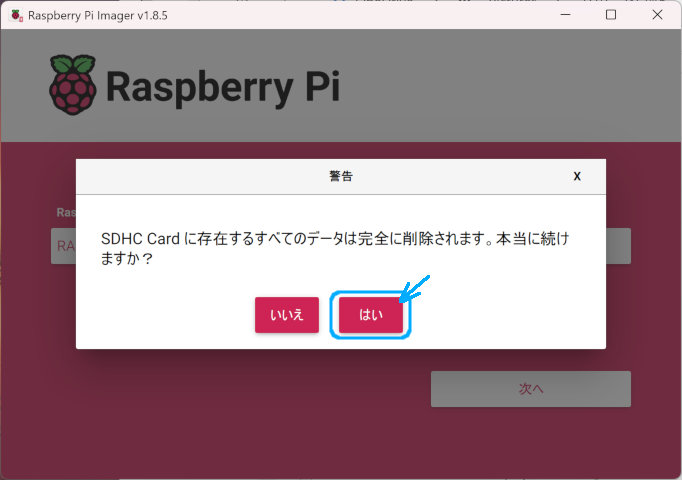682x480 pixels.
Task: Click the Raspberry Pi Imager v1.8.5 title text
Action: coord(97,16)
